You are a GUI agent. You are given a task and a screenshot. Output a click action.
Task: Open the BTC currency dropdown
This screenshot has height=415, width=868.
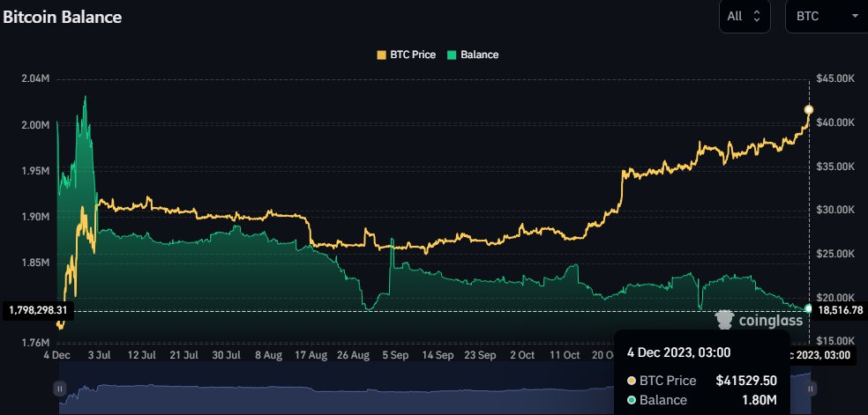pos(827,17)
